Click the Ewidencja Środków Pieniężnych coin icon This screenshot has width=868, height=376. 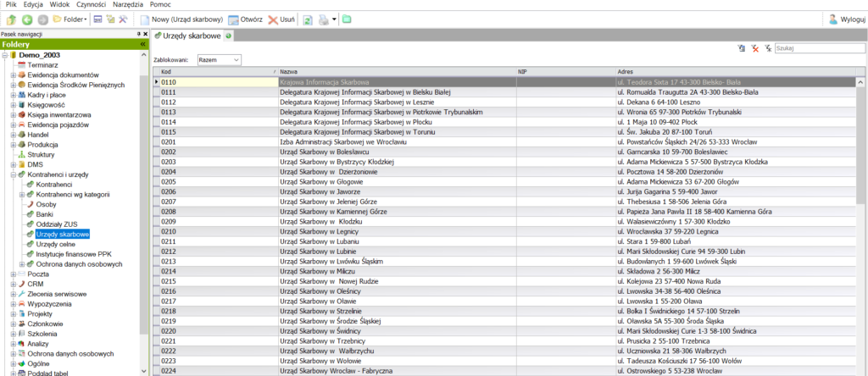(21, 86)
